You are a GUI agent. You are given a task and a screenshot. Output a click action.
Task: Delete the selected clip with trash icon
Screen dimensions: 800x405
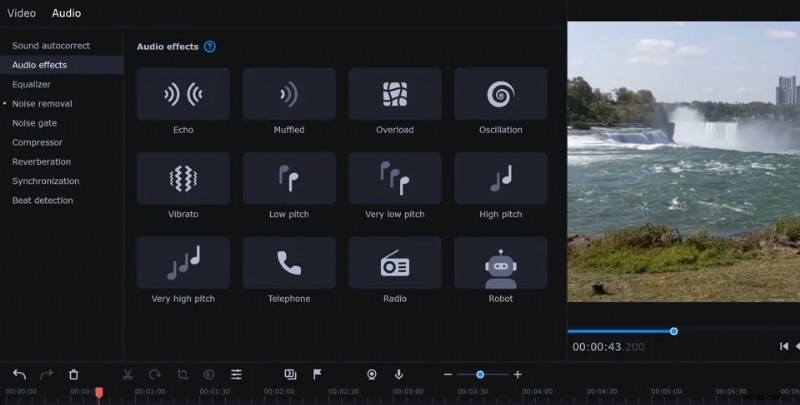(x=73, y=374)
